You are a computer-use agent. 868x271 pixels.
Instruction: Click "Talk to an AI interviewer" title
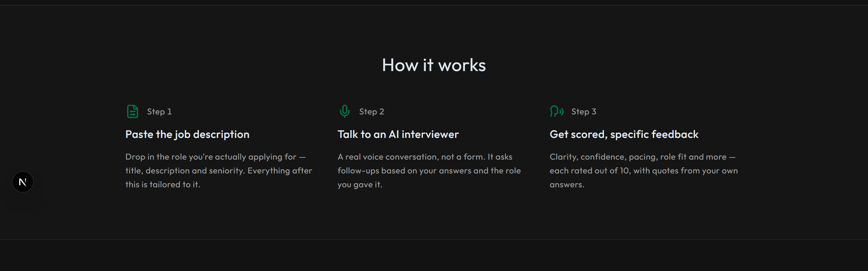coord(398,134)
